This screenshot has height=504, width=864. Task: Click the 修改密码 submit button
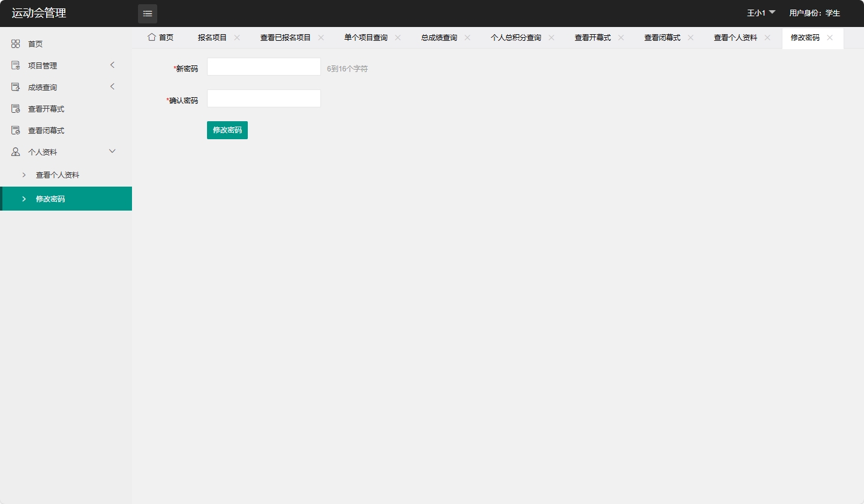[227, 130]
